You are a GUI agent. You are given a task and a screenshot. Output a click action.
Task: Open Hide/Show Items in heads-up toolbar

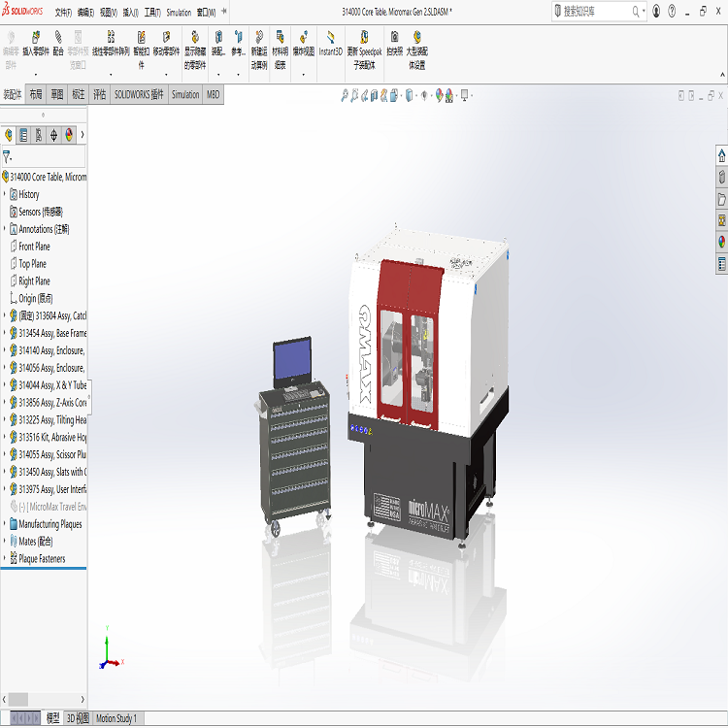424,96
